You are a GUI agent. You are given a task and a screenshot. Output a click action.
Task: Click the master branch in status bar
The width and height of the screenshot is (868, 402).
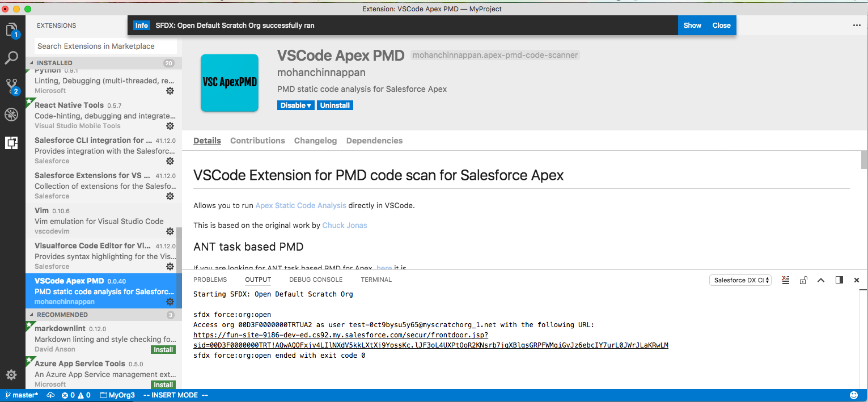(22, 395)
